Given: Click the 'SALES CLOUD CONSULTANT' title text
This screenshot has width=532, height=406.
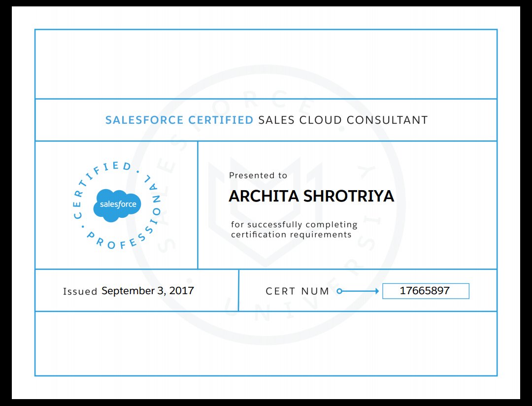Looking at the screenshot, I should (x=343, y=120).
